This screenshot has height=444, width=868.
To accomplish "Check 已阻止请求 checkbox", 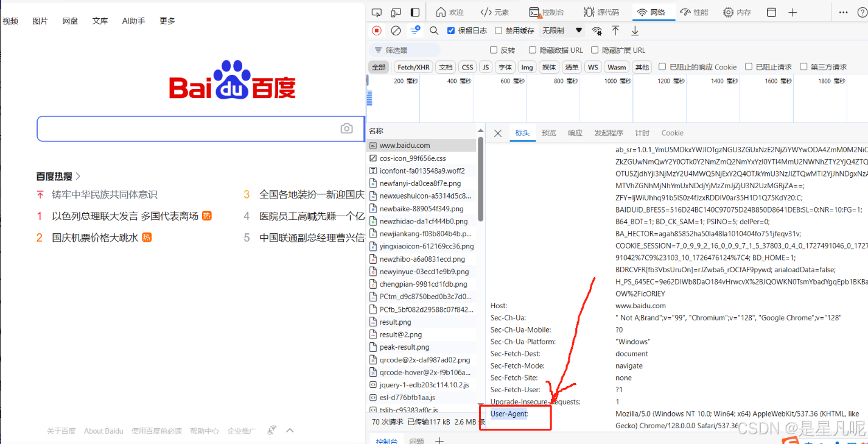I will [749, 67].
